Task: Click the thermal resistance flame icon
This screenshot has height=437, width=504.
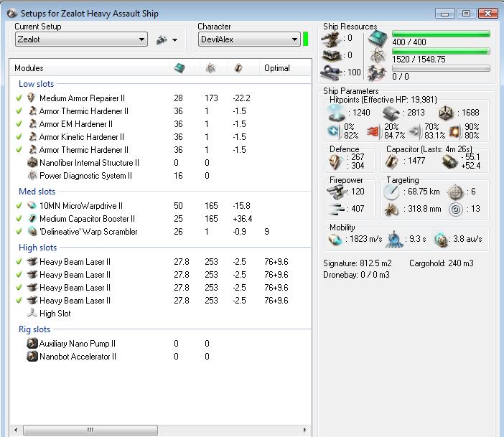Action: click(x=374, y=131)
